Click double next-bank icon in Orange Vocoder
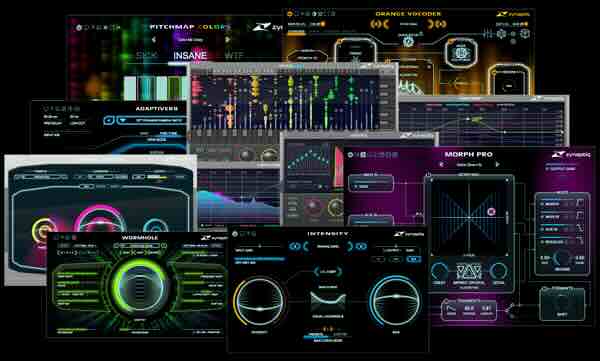This screenshot has height=361, width=600. tap(441, 24)
